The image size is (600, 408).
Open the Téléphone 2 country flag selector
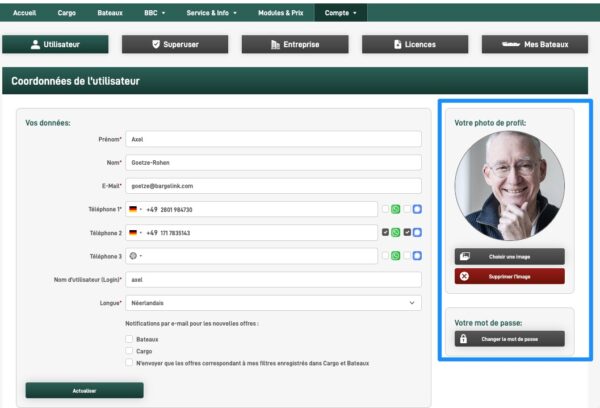click(135, 233)
